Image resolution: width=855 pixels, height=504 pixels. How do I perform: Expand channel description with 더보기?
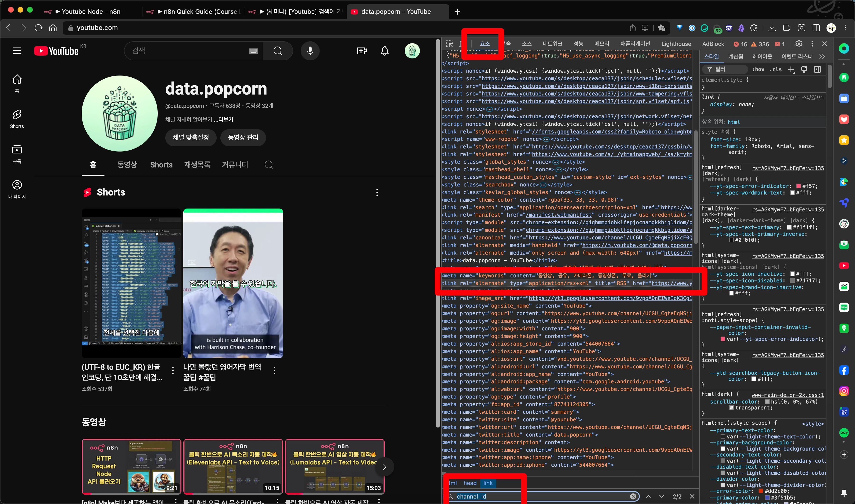[x=223, y=119]
